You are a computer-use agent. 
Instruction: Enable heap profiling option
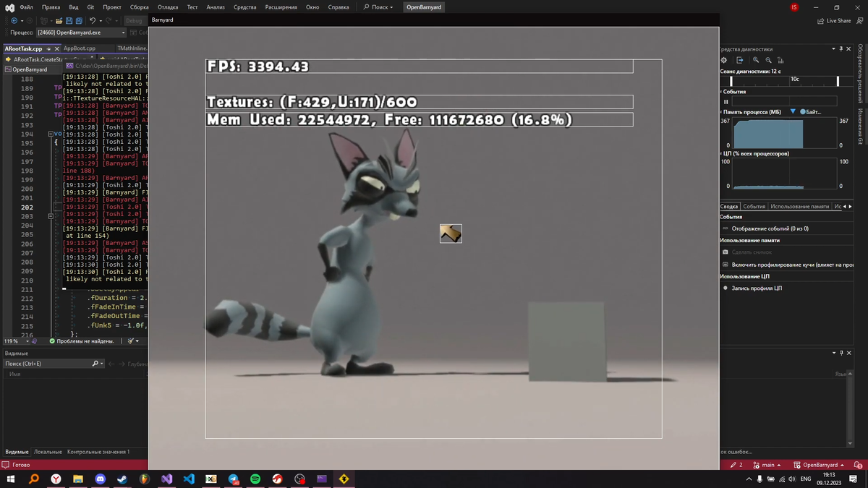click(x=792, y=265)
